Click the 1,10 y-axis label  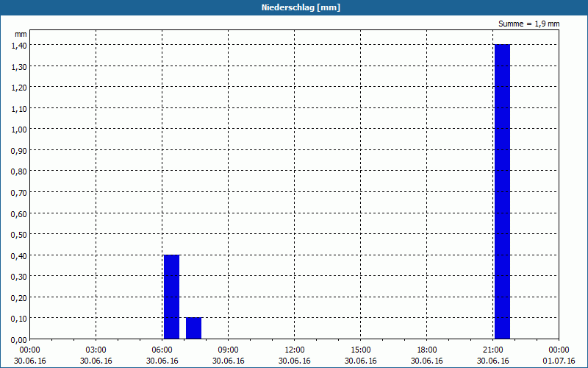point(19,108)
